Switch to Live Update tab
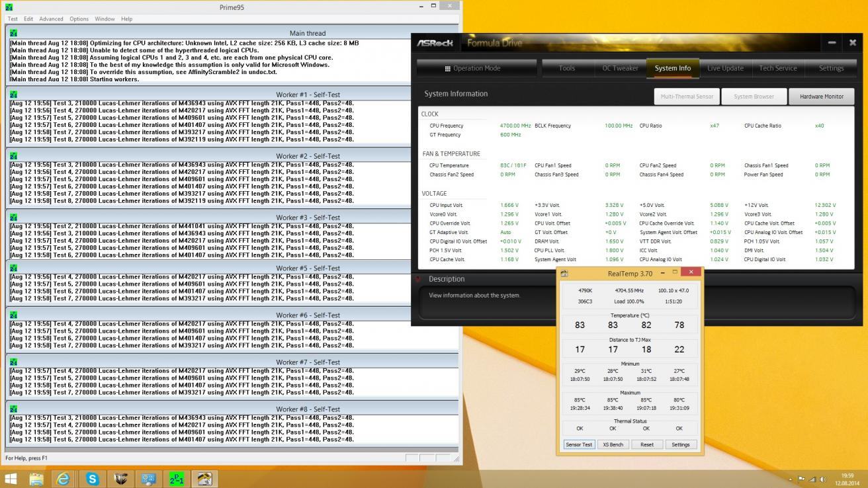Viewport: 868px width, 488px height. [725, 68]
